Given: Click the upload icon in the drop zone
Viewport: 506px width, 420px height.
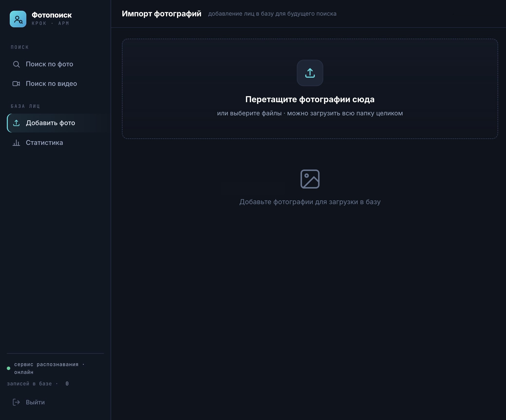Looking at the screenshot, I should pyautogui.click(x=310, y=73).
